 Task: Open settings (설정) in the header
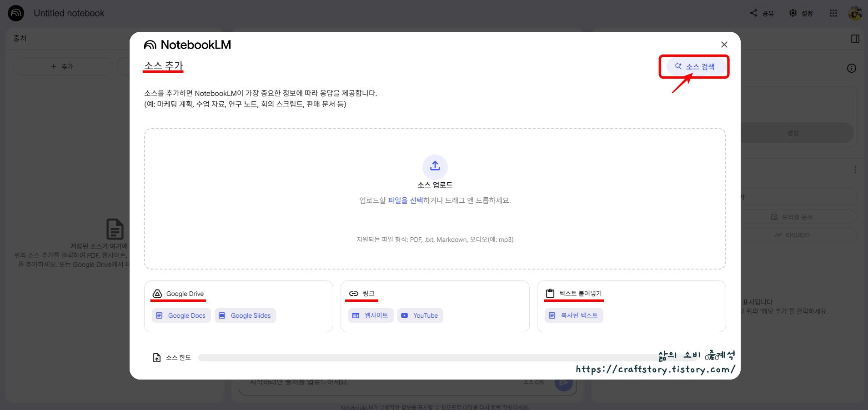(x=801, y=13)
